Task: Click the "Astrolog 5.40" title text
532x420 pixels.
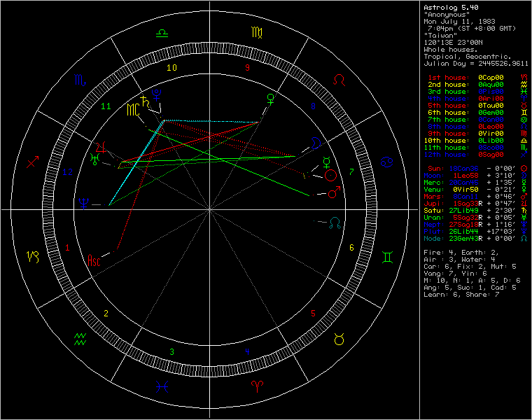Action: click(452, 7)
